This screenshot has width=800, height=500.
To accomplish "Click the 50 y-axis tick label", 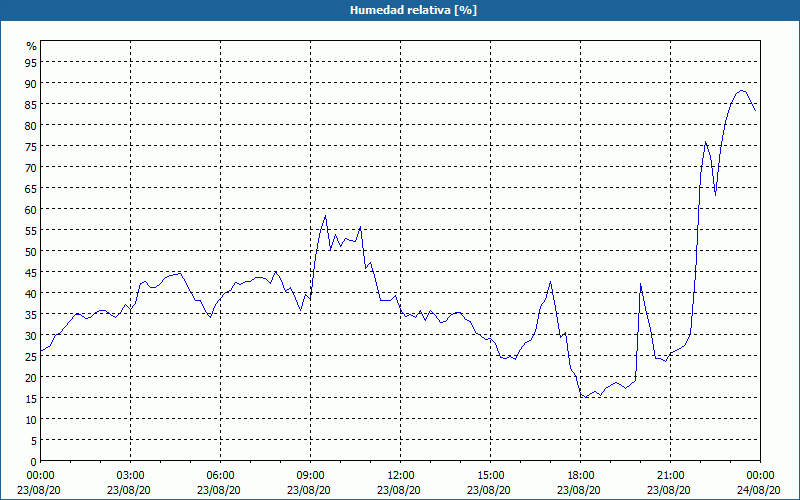I will [x=31, y=252].
